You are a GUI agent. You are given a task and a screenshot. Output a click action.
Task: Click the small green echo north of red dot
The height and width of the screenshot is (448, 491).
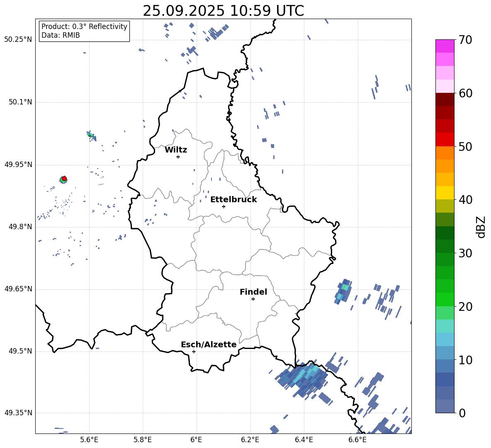[91, 136]
